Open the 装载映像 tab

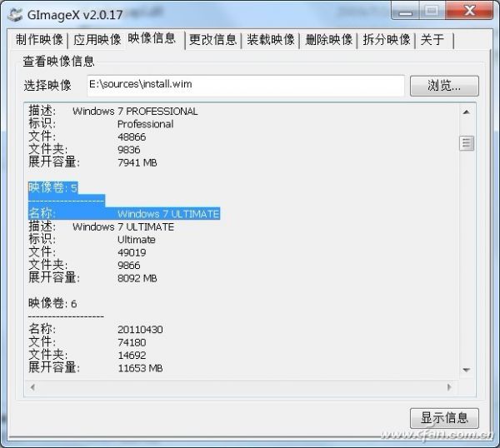point(270,40)
